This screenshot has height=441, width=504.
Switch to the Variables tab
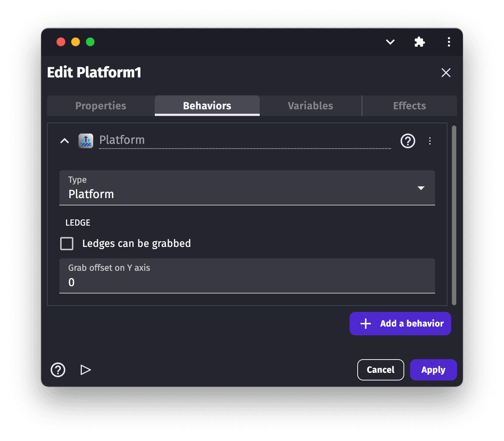click(x=310, y=106)
